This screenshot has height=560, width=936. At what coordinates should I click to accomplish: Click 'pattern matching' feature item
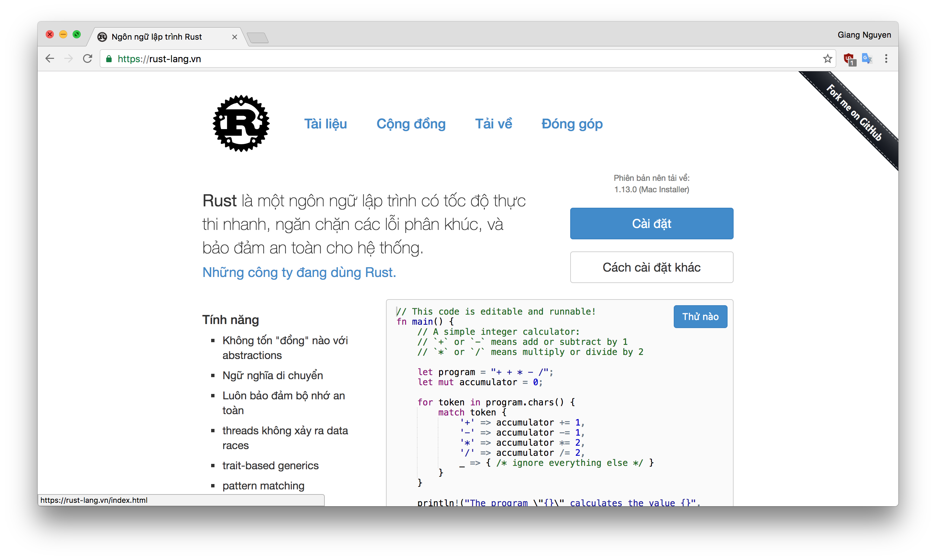[263, 486]
